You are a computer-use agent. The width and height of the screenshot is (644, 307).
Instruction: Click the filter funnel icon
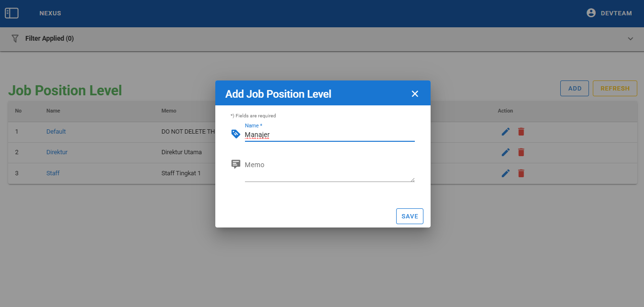(x=15, y=38)
